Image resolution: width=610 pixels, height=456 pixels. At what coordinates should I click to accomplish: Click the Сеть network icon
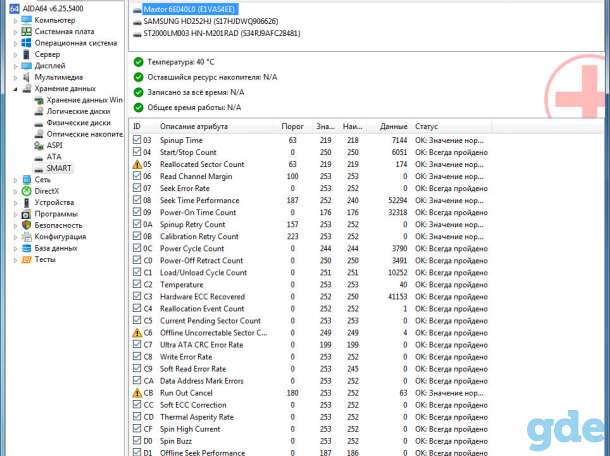[26, 179]
